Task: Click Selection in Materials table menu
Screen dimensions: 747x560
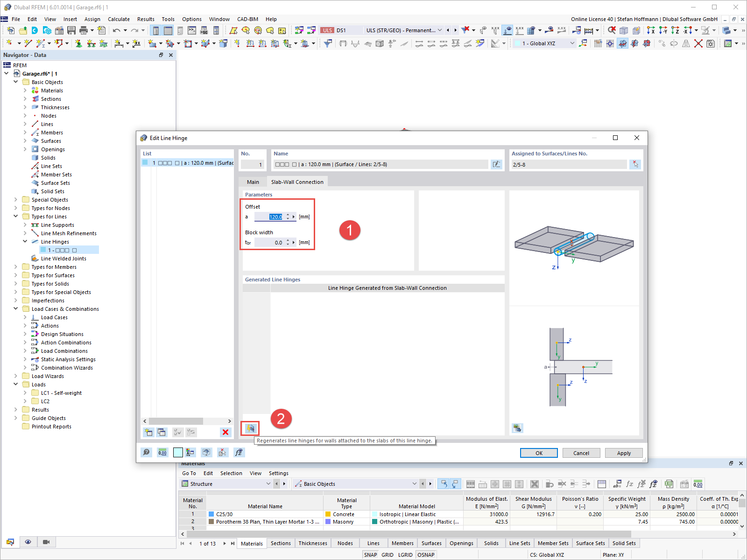Action: [x=231, y=473]
